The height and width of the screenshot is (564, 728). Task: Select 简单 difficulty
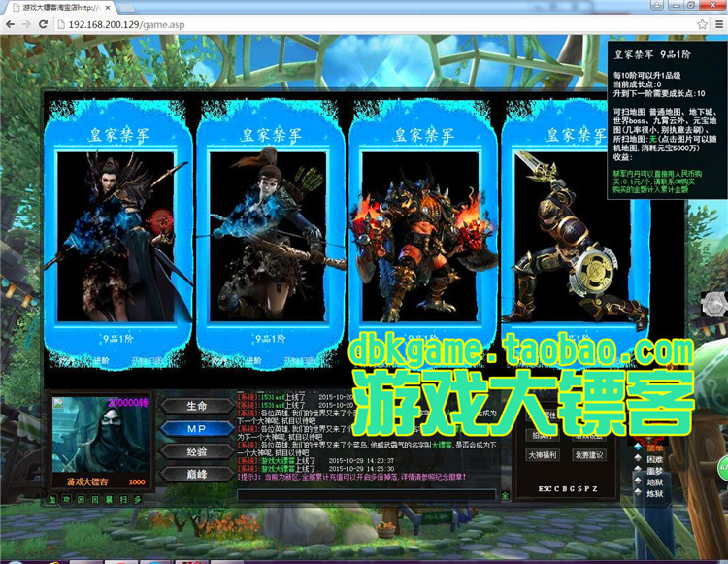pos(655,448)
